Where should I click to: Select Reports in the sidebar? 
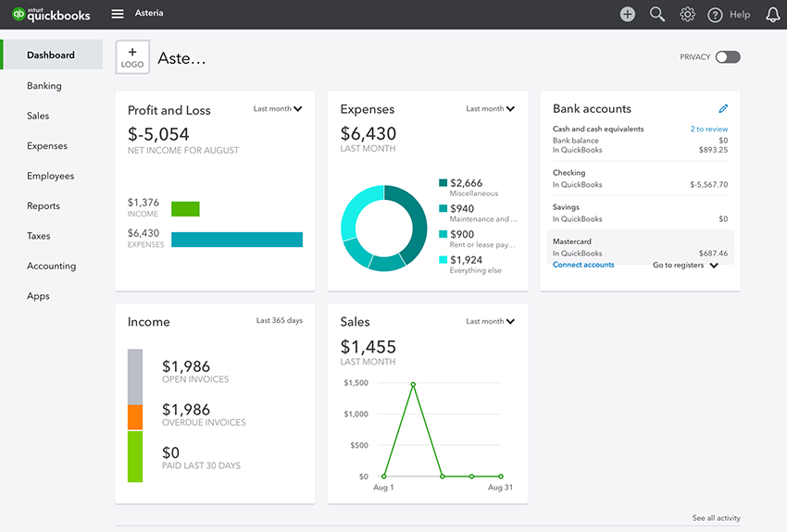click(44, 206)
